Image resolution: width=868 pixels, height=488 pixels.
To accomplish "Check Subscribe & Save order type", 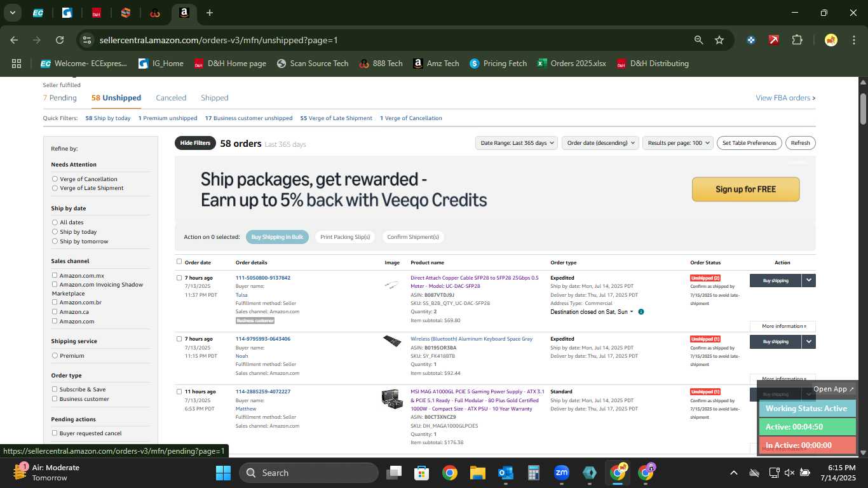I will click(55, 389).
